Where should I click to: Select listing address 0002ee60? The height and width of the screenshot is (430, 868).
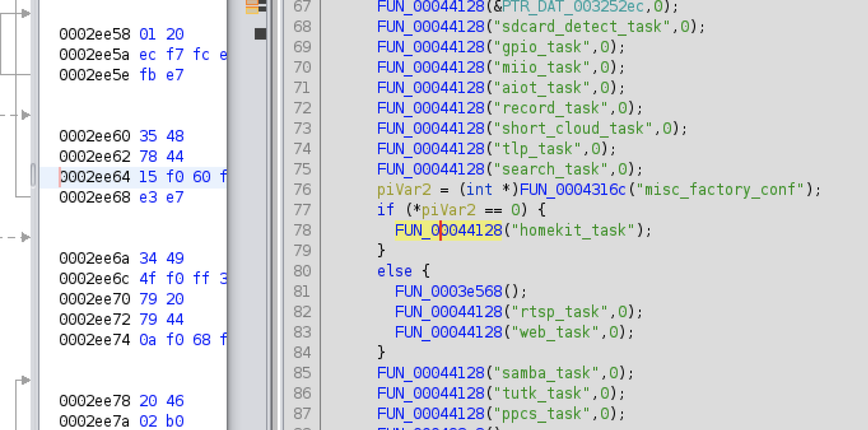(x=95, y=136)
